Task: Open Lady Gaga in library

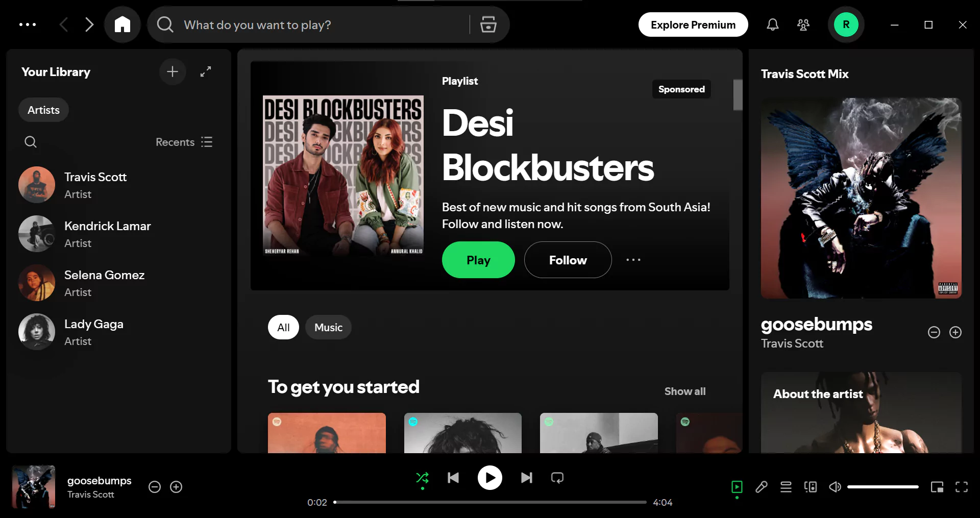Action: pyautogui.click(x=118, y=332)
